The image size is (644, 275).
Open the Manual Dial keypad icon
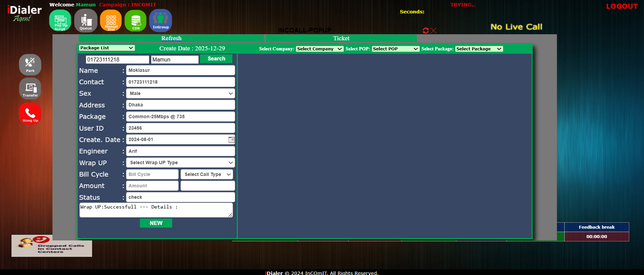(x=111, y=20)
